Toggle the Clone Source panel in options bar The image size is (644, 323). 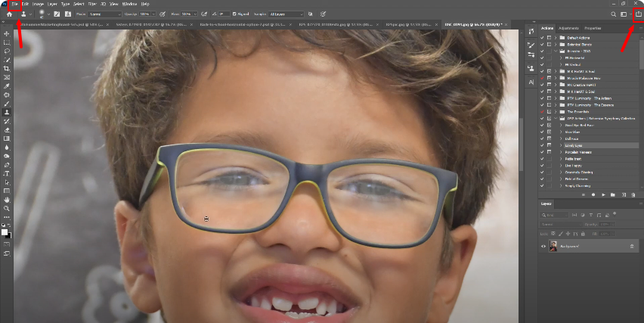click(x=68, y=14)
